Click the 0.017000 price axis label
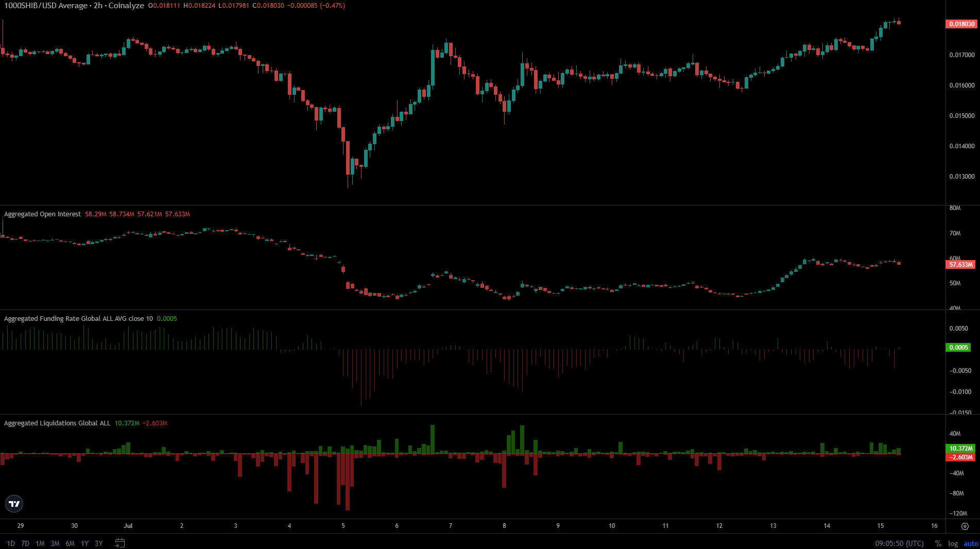Viewport: 980px width, 549px height. (x=962, y=55)
